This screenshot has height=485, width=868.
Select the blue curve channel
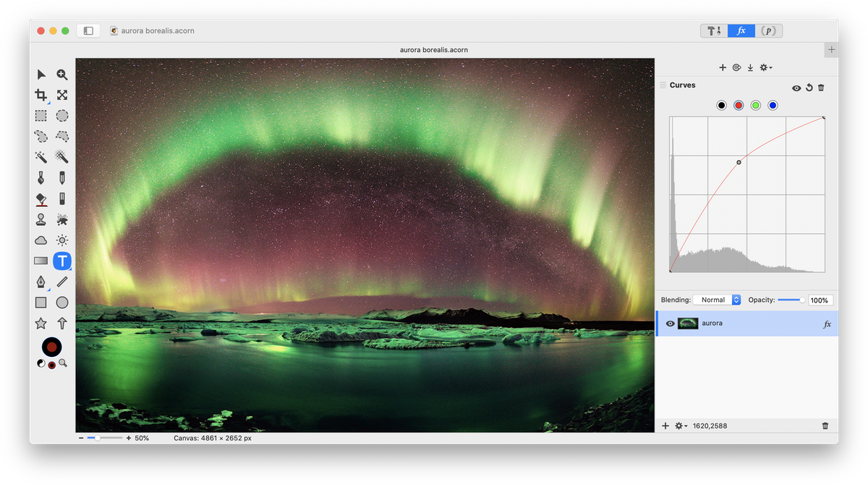point(773,106)
